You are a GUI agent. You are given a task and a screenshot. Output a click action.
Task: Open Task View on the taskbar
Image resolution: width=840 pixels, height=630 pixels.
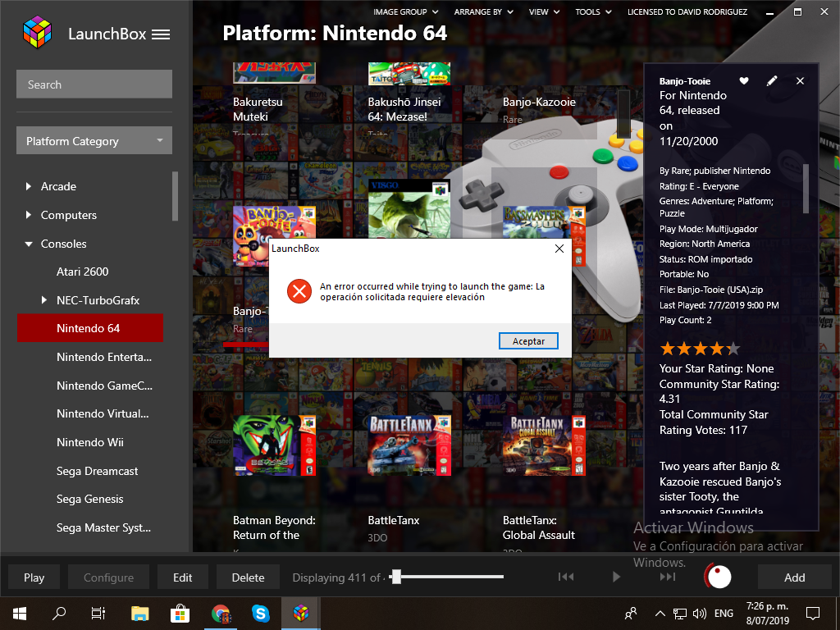click(x=98, y=614)
